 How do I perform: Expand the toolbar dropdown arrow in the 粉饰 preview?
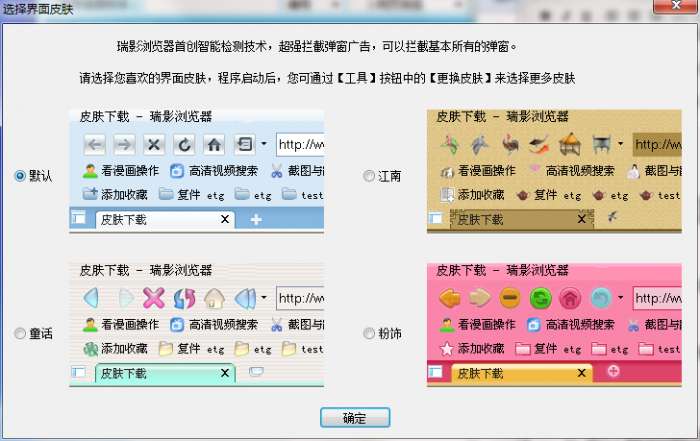tap(621, 297)
